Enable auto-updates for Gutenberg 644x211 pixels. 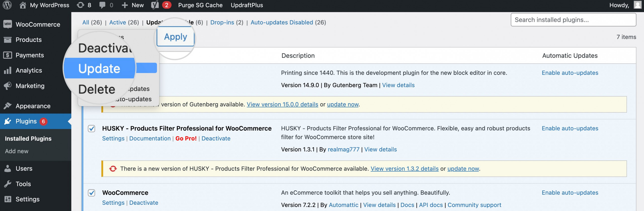pyautogui.click(x=570, y=73)
